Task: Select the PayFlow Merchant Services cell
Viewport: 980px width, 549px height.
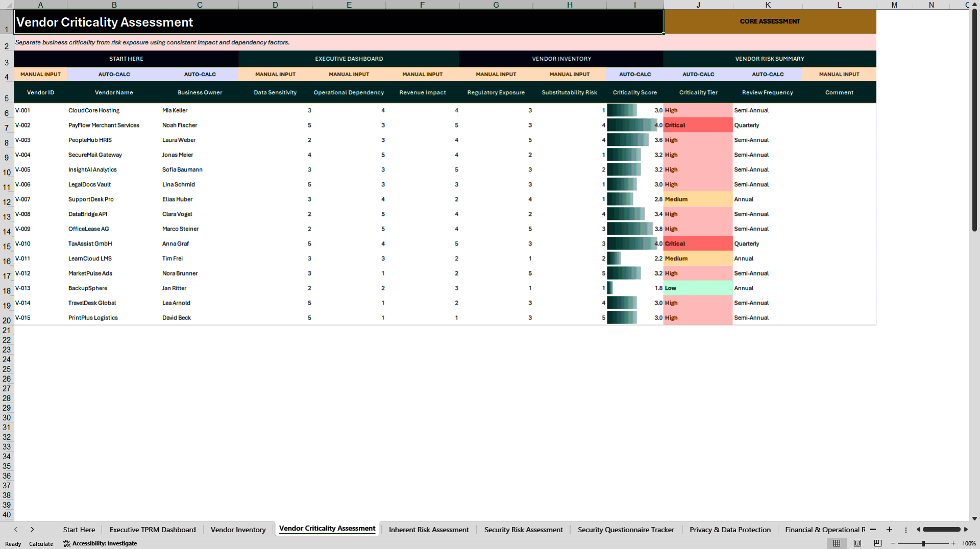Action: tap(114, 125)
